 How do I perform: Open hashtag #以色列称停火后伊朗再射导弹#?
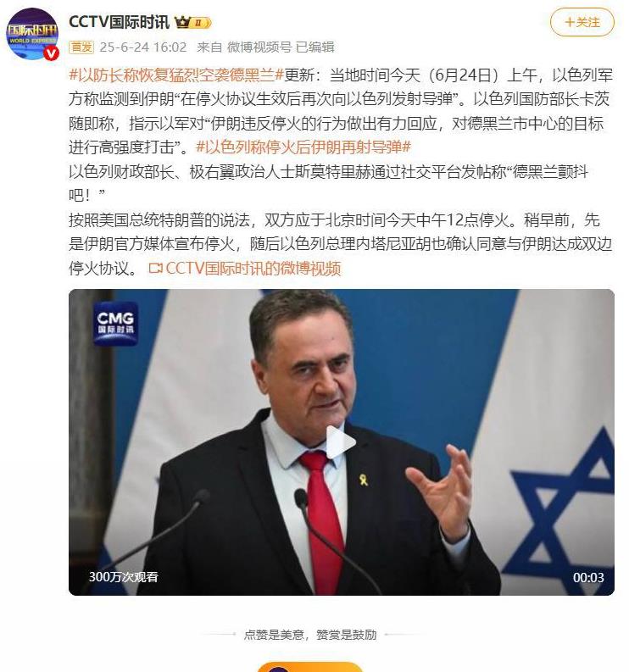(303, 147)
